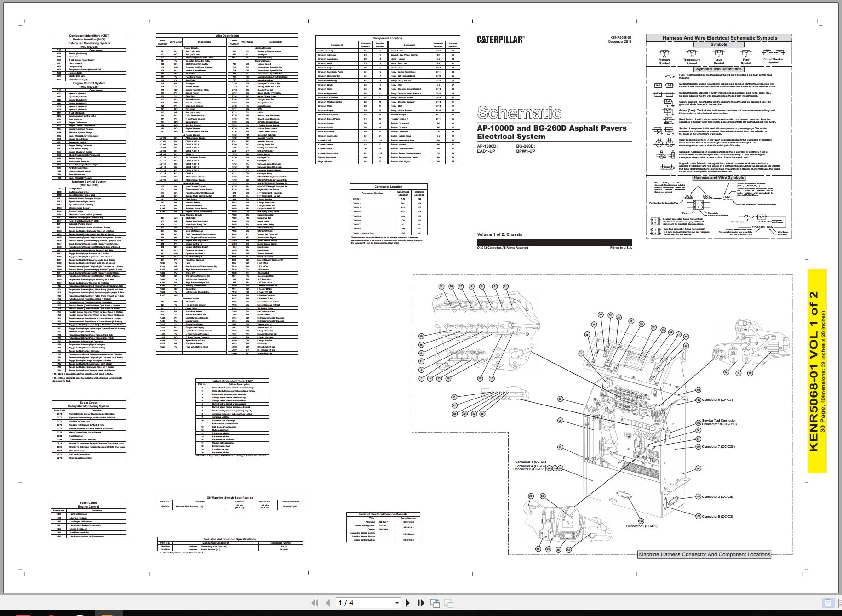Click 'AP-1000D and BG-260D Asphalt Pavers' heading
The width and height of the screenshot is (842, 616).
click(x=552, y=128)
